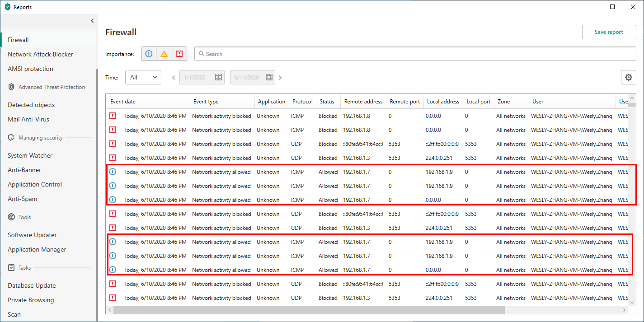Toggle the warning importance filter icon
This screenshot has height=322, width=644.
[x=164, y=54]
